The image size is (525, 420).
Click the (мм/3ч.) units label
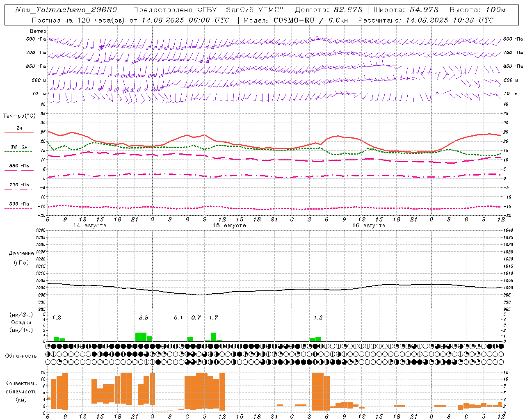coord(21,315)
